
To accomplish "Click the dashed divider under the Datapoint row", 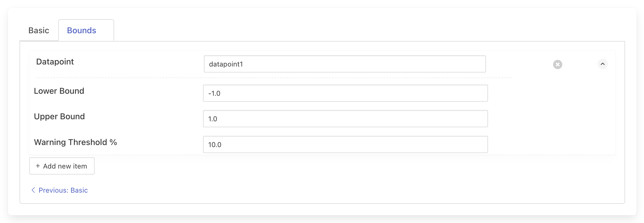I will coord(272,78).
